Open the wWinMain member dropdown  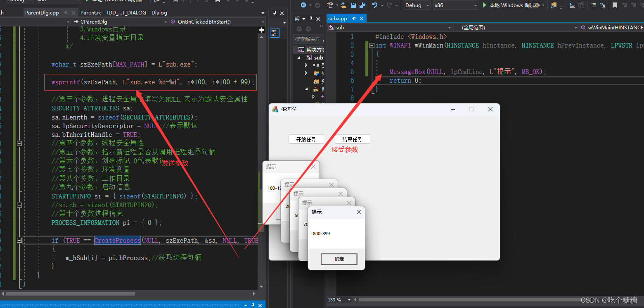point(612,28)
